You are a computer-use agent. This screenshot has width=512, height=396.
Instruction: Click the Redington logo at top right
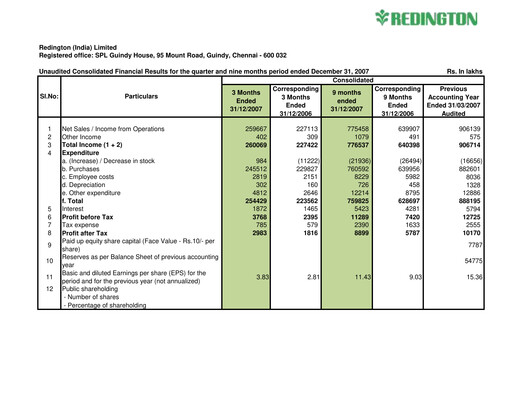tap(426, 18)
